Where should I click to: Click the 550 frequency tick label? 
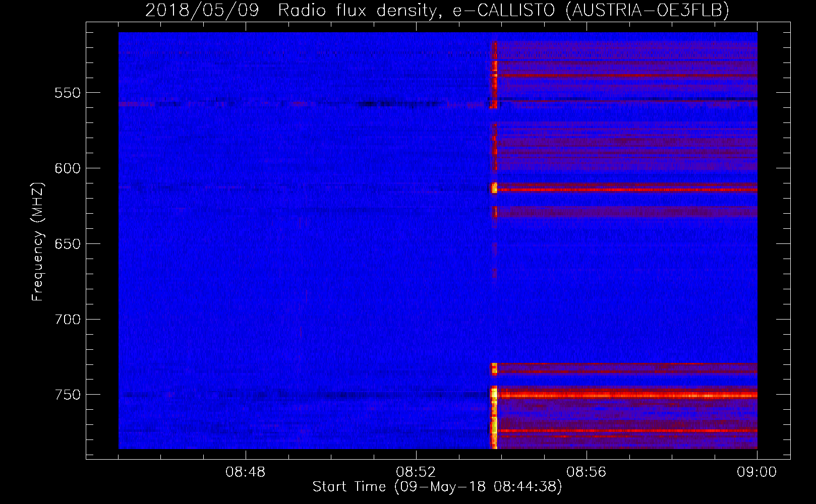click(x=68, y=93)
